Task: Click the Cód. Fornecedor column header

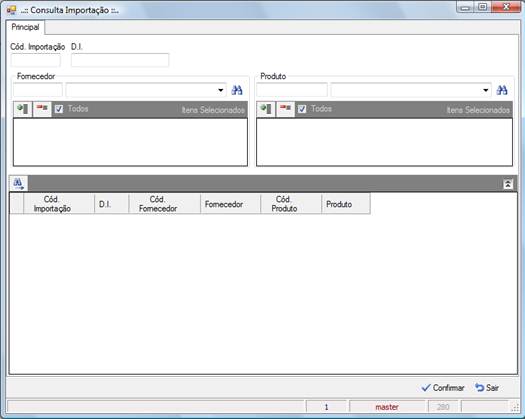Action: 164,204
